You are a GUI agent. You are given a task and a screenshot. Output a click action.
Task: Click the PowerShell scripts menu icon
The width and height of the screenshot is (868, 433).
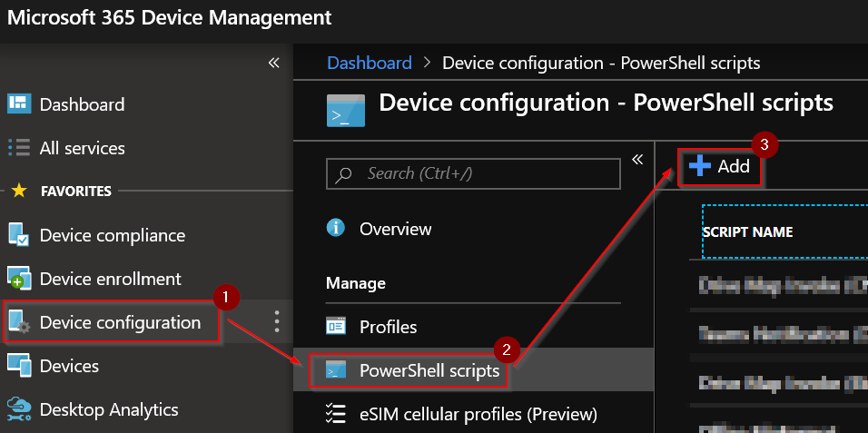pyautogui.click(x=335, y=369)
